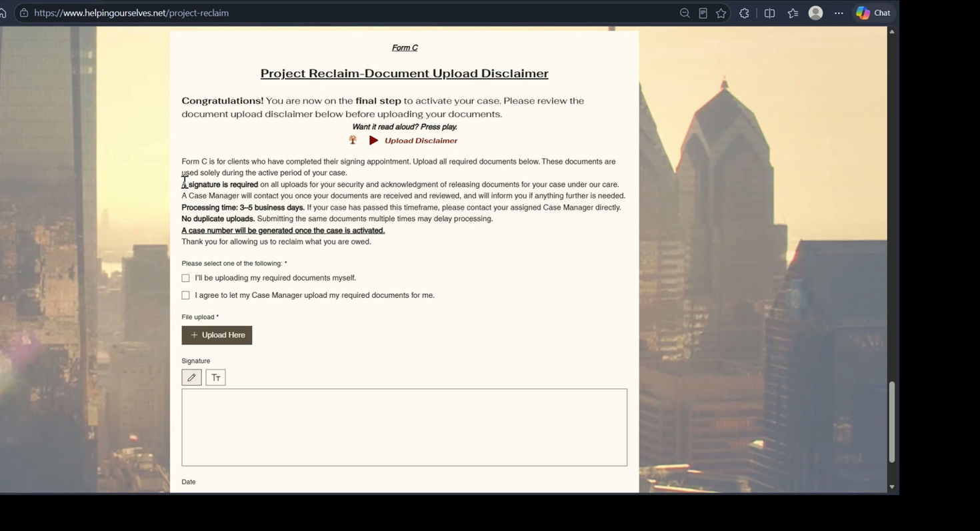Open Copilot Chat button
This screenshot has height=531, width=980.
(x=873, y=13)
